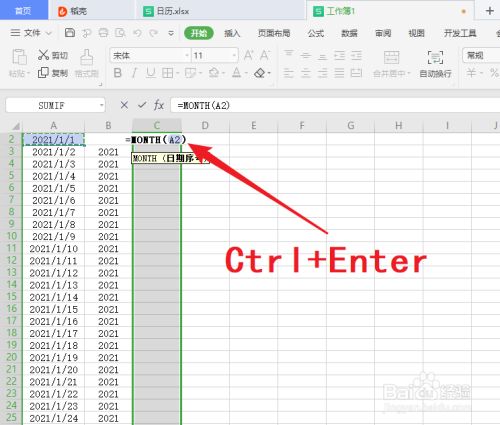
Task: Switch to the Start ribbon tab
Action: tap(199, 33)
